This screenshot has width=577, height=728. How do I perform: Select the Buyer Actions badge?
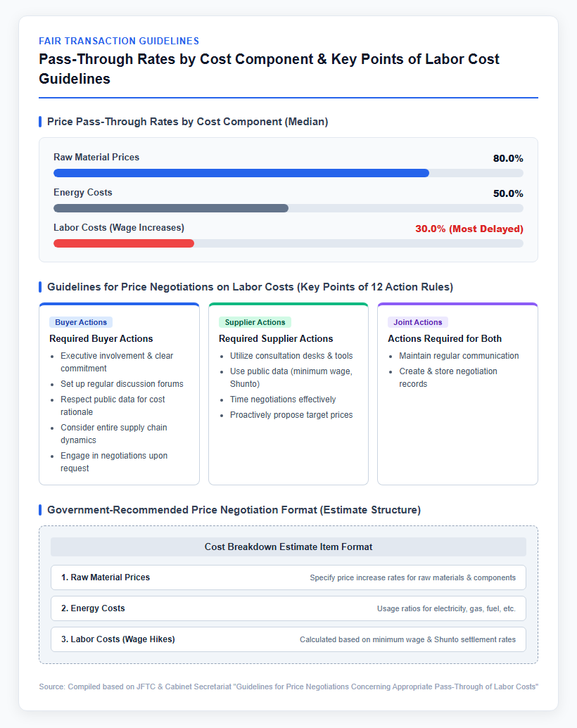tap(81, 322)
